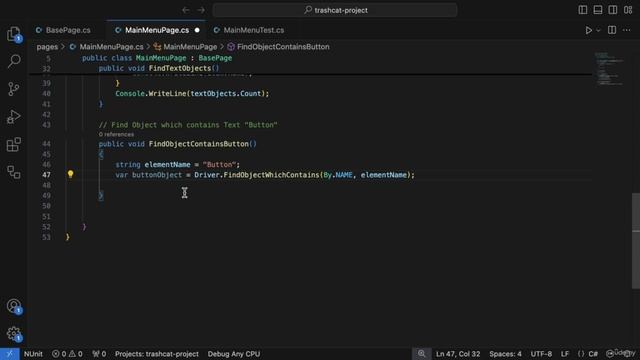Open the Customize Layout icon
Screen dimensions: 640x360
click(x=628, y=10)
